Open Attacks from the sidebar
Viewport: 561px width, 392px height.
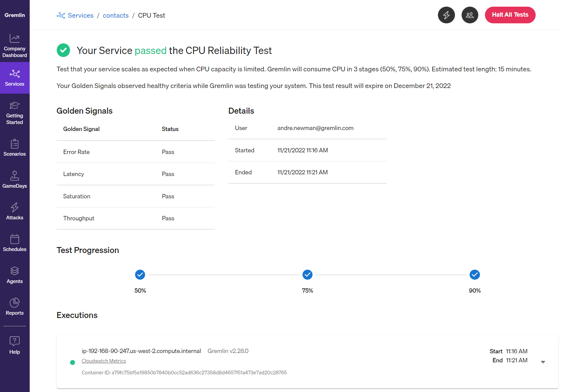click(15, 211)
